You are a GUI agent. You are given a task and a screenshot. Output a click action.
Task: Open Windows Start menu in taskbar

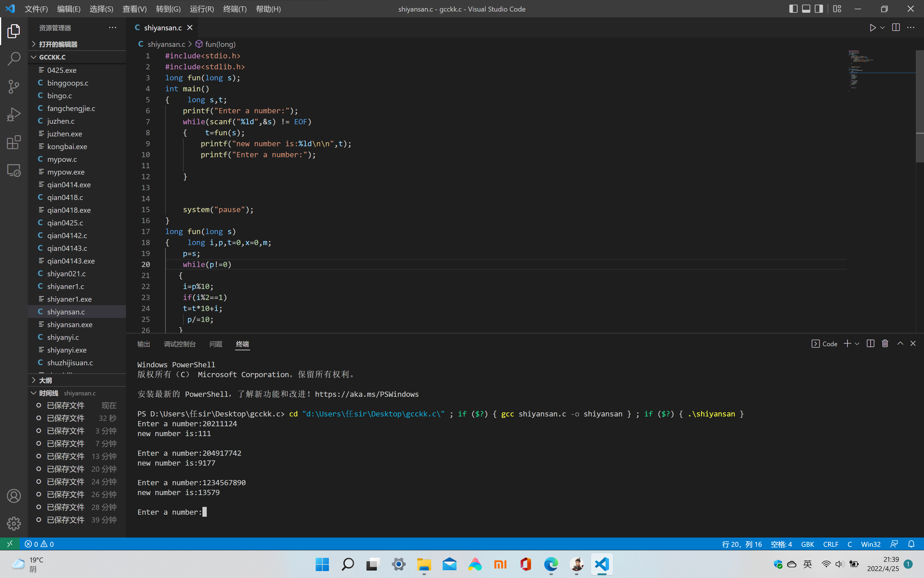tap(322, 564)
